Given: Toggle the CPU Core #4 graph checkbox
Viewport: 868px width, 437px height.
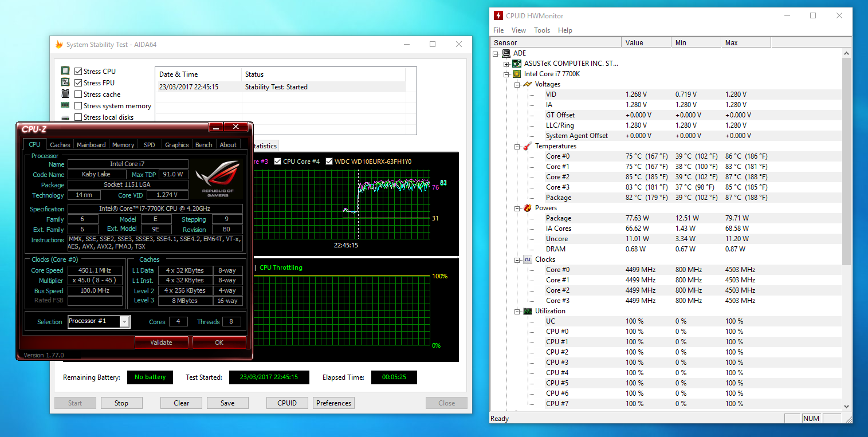Looking at the screenshot, I should point(278,162).
